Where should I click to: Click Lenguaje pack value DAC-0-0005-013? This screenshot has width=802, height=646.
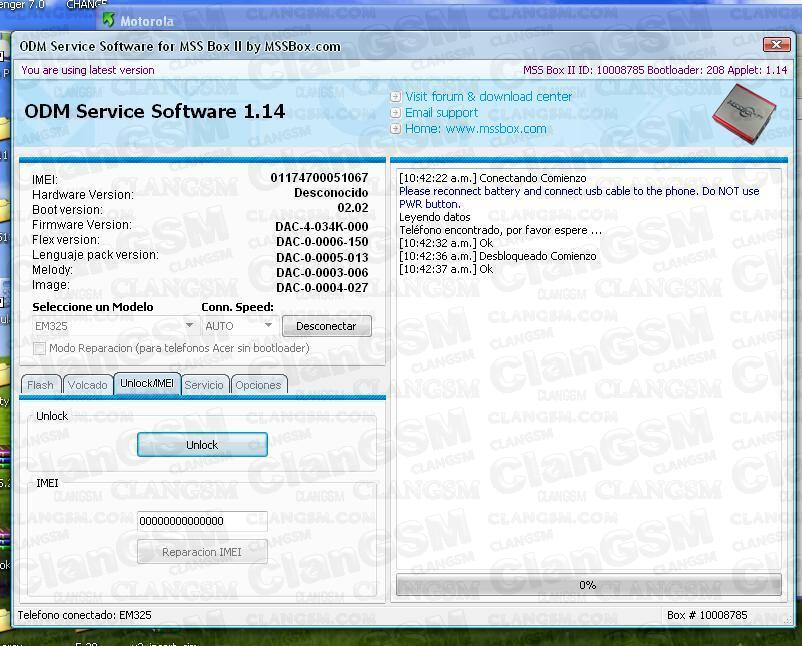(322, 257)
